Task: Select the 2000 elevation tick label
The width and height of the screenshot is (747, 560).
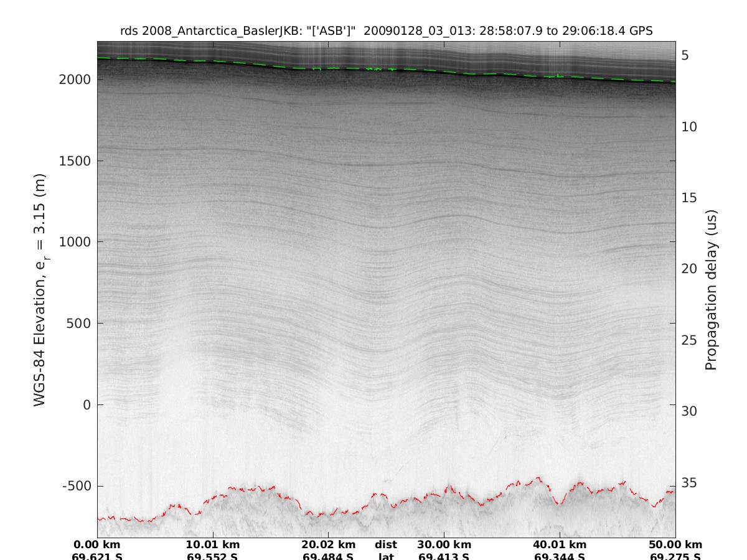Action: [x=75, y=80]
